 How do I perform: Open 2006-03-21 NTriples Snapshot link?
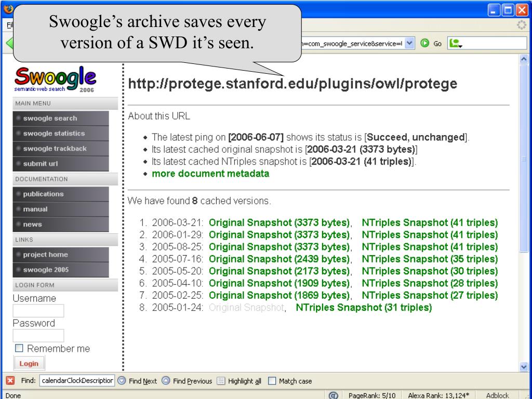(430, 222)
